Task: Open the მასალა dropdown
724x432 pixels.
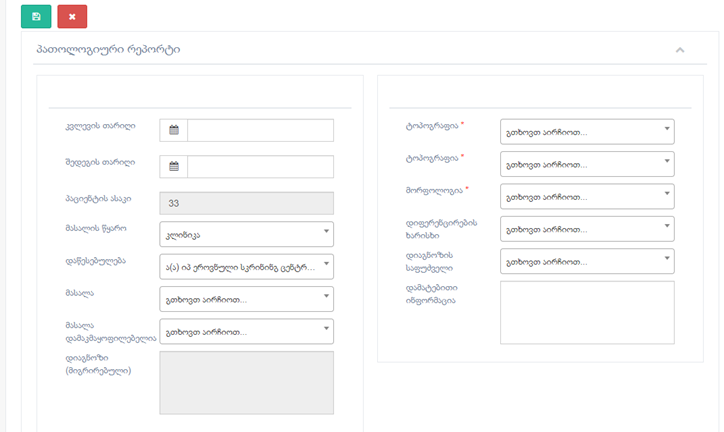Action: 246,299
